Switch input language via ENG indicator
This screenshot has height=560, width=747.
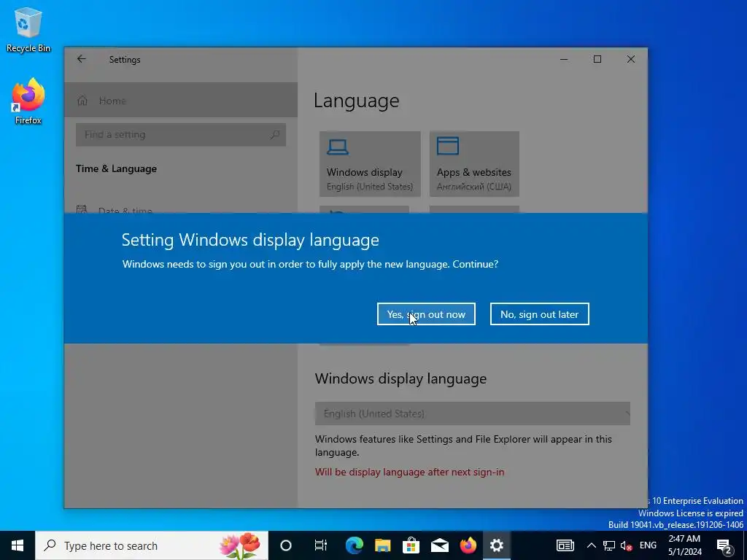[x=648, y=545]
